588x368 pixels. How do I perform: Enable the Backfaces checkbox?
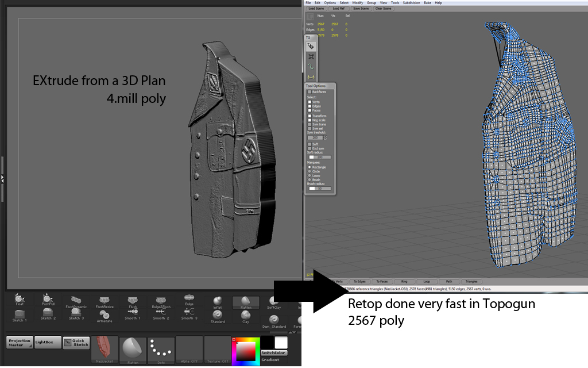310,92
